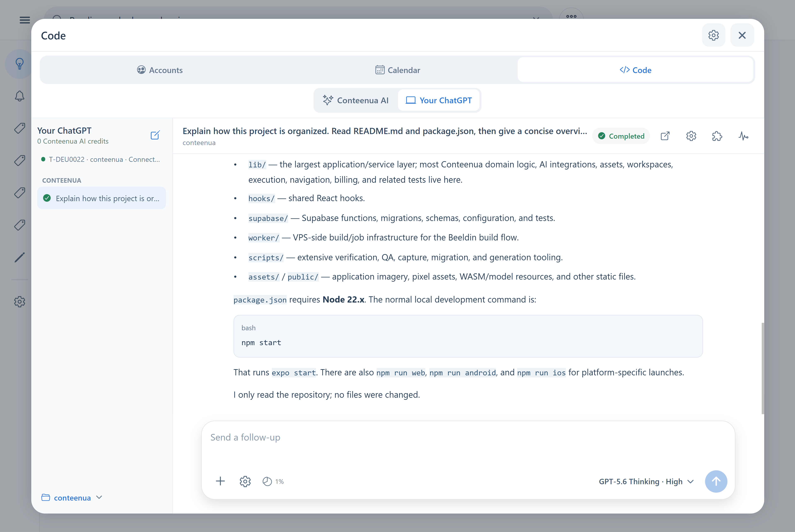Image resolution: width=795 pixels, height=532 pixels.
Task: Open plugins puzzle-piece icon
Action: click(717, 136)
